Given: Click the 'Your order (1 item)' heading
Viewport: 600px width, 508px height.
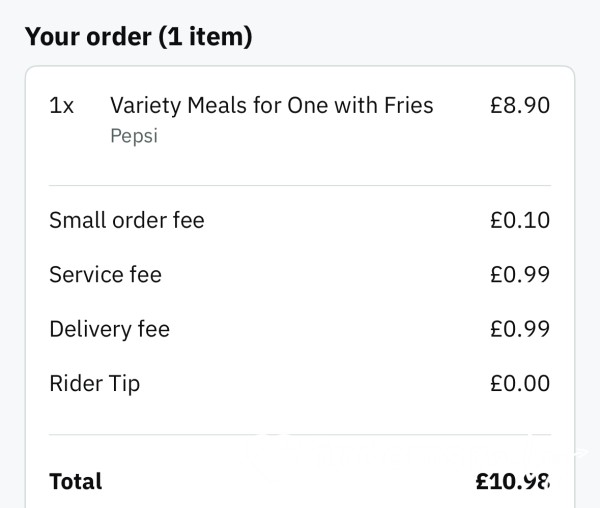Looking at the screenshot, I should click(x=139, y=37).
